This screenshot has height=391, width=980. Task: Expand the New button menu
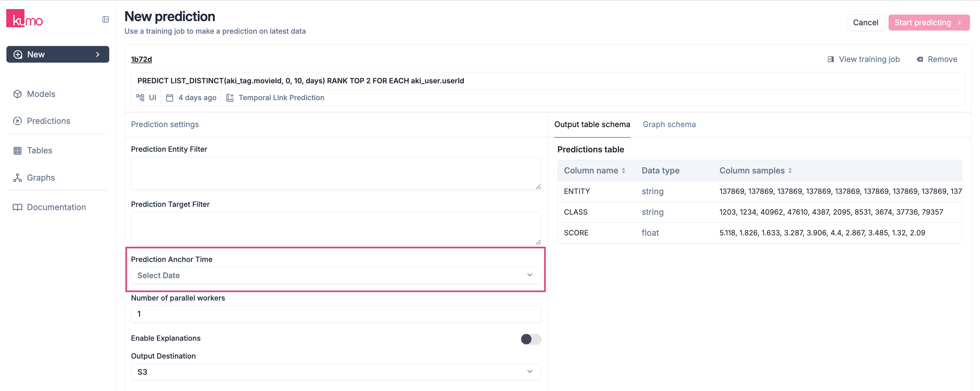58,54
